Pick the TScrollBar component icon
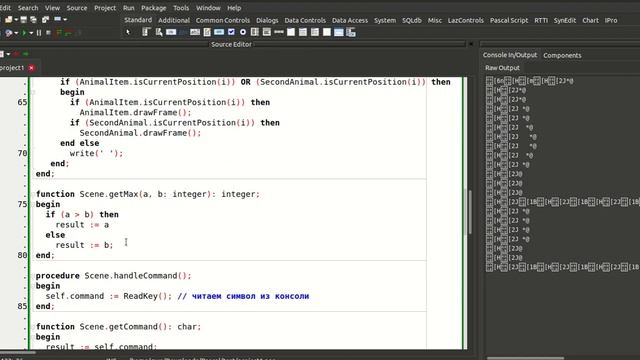Viewport: 640px width, 360px height. click(279, 32)
